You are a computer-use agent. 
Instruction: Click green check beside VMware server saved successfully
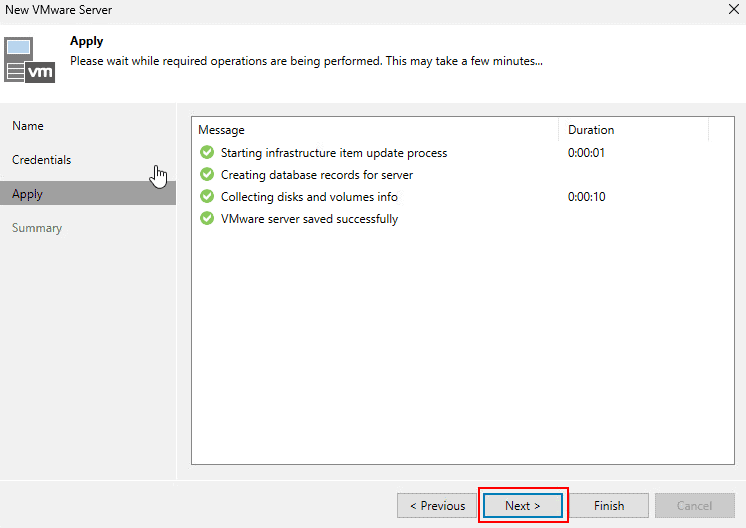pos(207,219)
